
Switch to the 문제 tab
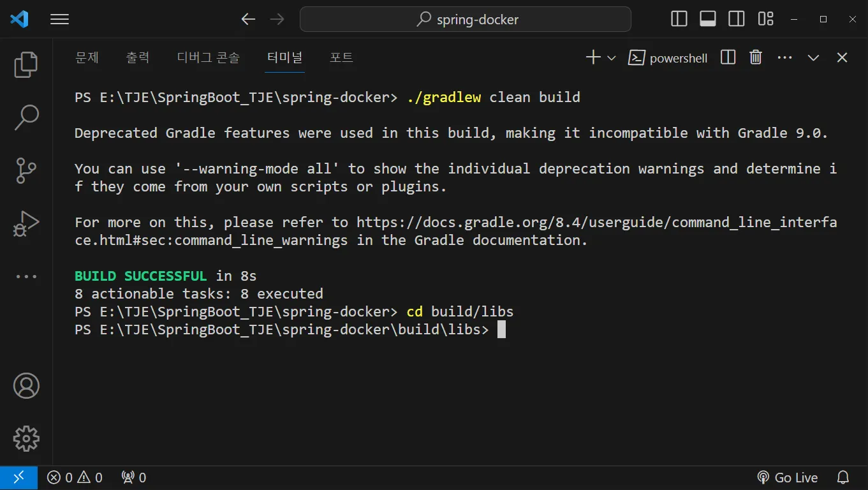pos(87,57)
